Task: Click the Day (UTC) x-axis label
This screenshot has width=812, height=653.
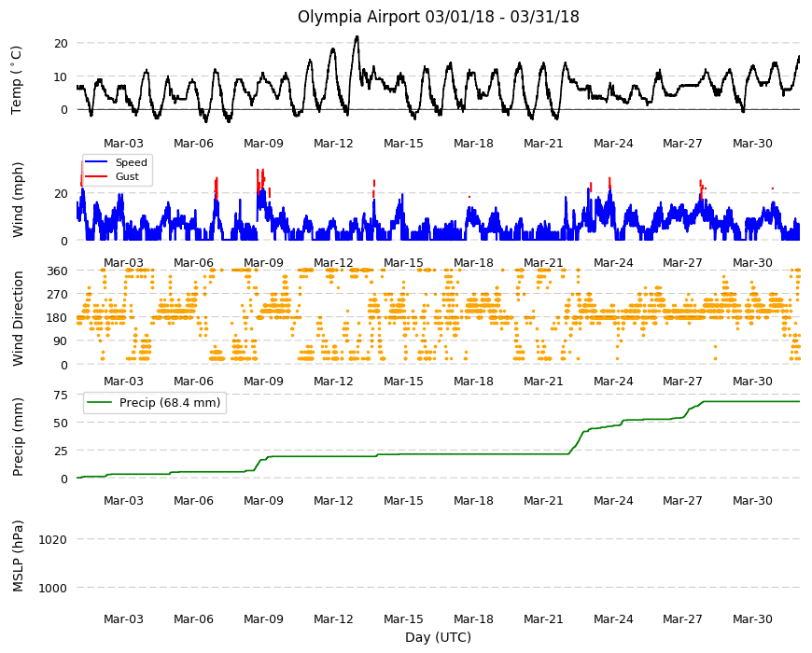Action: 438,637
